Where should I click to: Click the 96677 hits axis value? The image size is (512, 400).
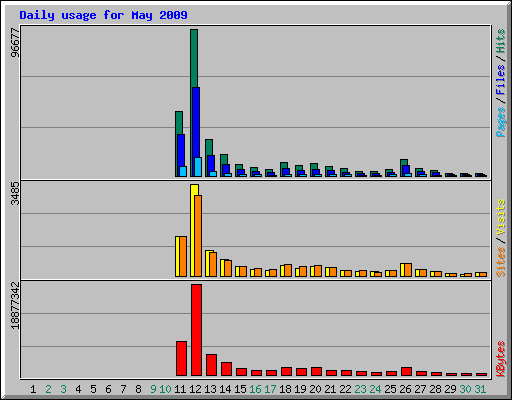[x=15, y=42]
